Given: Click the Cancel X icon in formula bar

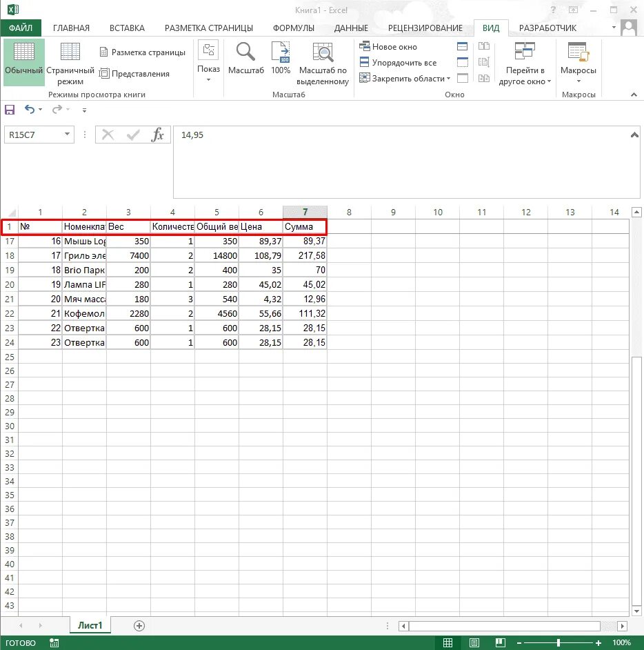Looking at the screenshot, I should (x=108, y=135).
